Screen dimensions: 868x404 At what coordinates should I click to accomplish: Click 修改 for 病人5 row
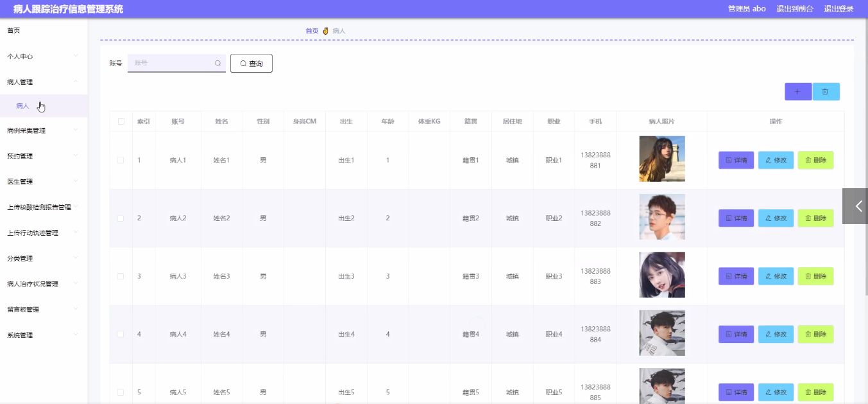click(776, 392)
